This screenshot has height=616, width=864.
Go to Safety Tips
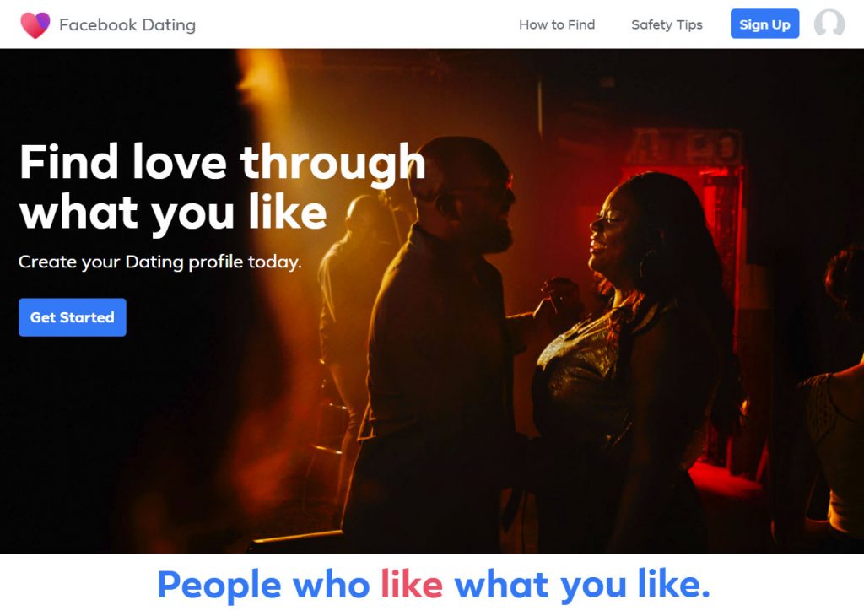pos(667,24)
